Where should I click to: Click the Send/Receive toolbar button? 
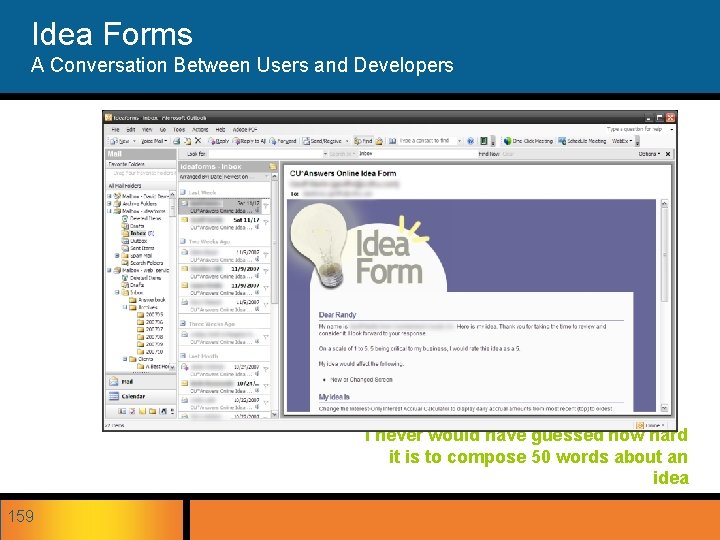(x=322, y=141)
